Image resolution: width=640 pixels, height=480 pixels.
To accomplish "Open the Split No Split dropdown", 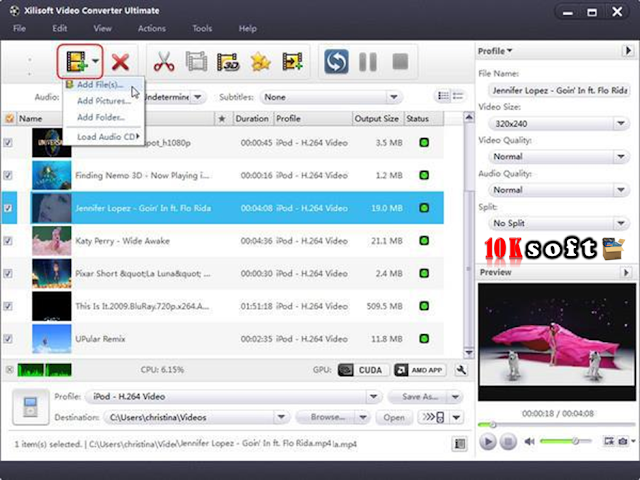I will (621, 223).
